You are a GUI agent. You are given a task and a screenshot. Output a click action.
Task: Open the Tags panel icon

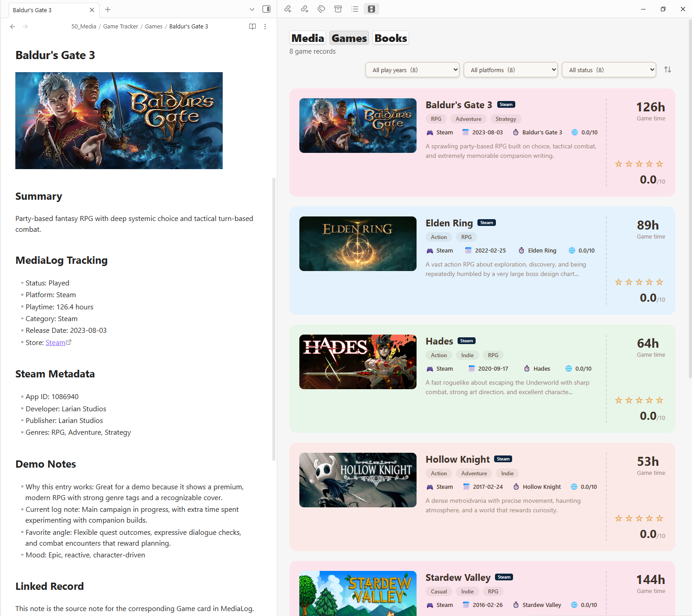pyautogui.click(x=321, y=9)
